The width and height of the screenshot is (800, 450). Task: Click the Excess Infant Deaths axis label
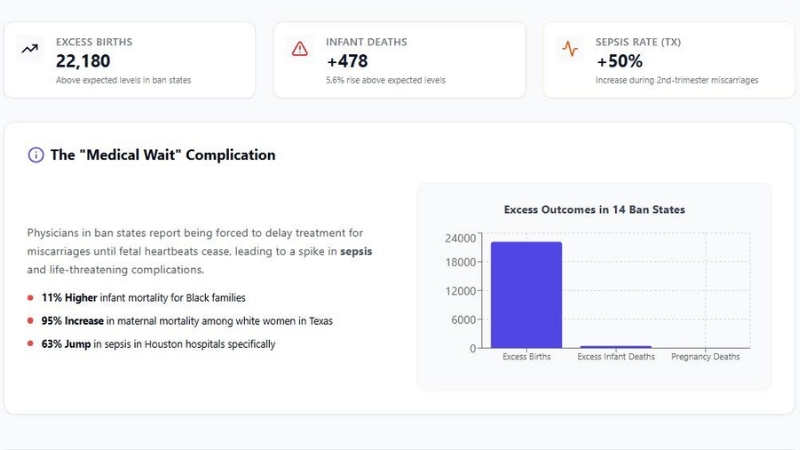pos(616,357)
